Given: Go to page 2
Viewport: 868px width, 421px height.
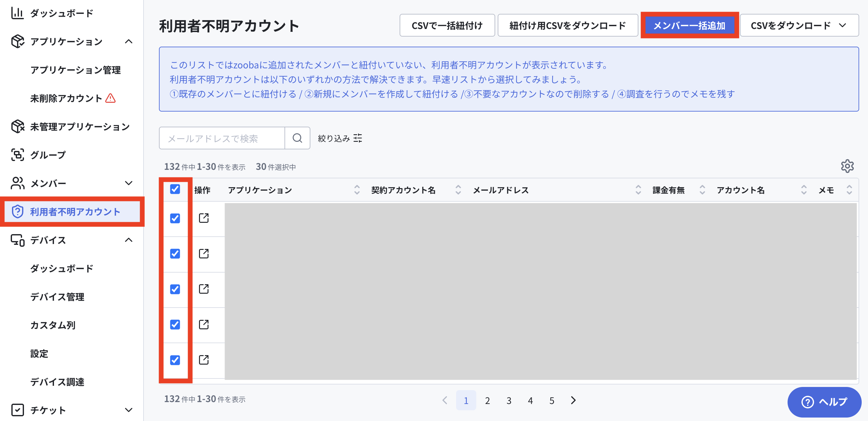Looking at the screenshot, I should tap(487, 400).
